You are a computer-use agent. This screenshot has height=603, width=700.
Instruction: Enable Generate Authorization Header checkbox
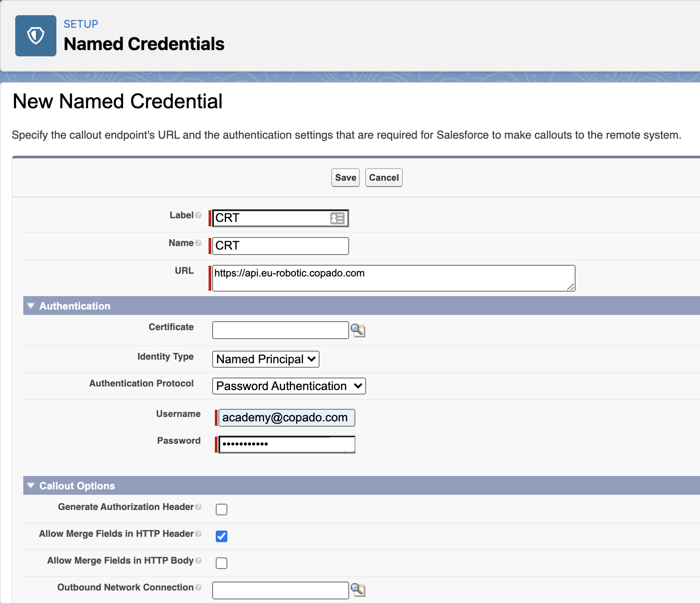pyautogui.click(x=222, y=510)
